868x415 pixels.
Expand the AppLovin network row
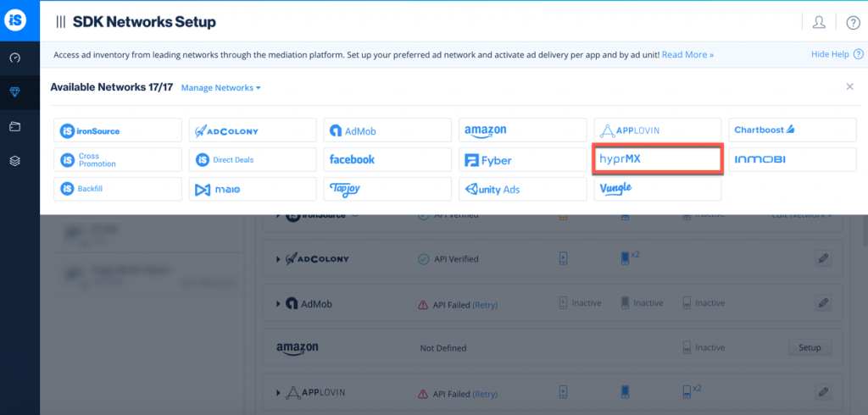278,392
